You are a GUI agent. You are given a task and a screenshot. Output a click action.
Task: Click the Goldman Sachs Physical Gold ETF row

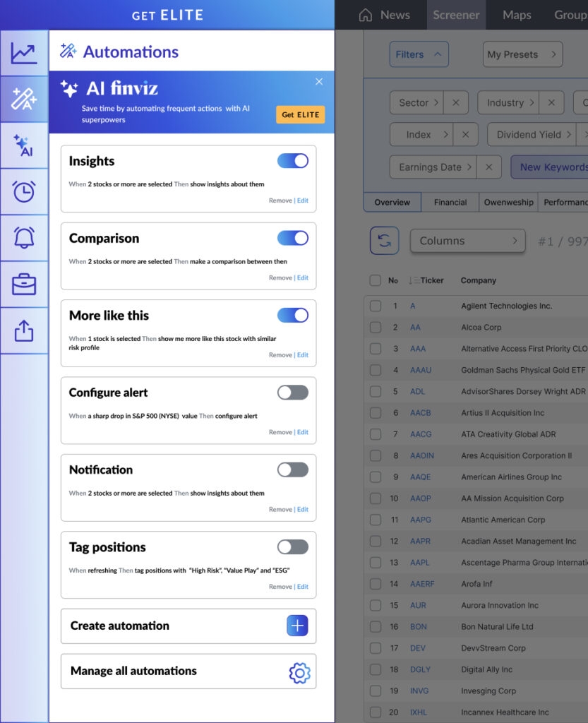coord(476,370)
